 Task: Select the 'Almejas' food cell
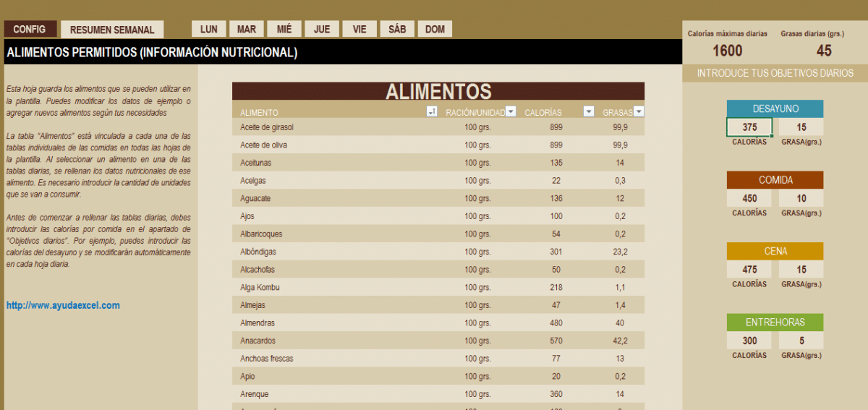(254, 304)
